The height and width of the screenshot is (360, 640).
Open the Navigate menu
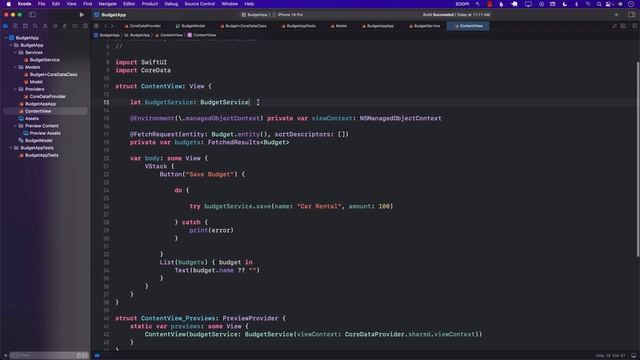coord(107,4)
